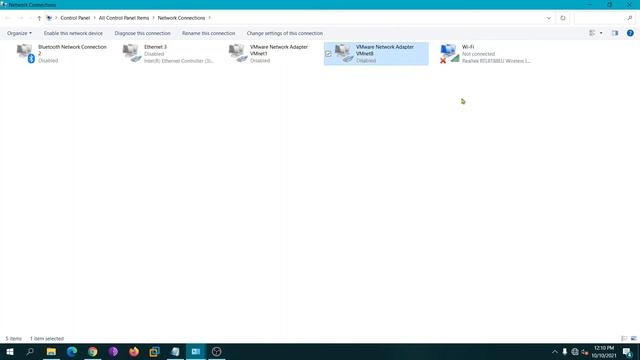The image size is (640, 360).
Task: Click the purple app icon in taskbar
Action: (113, 351)
